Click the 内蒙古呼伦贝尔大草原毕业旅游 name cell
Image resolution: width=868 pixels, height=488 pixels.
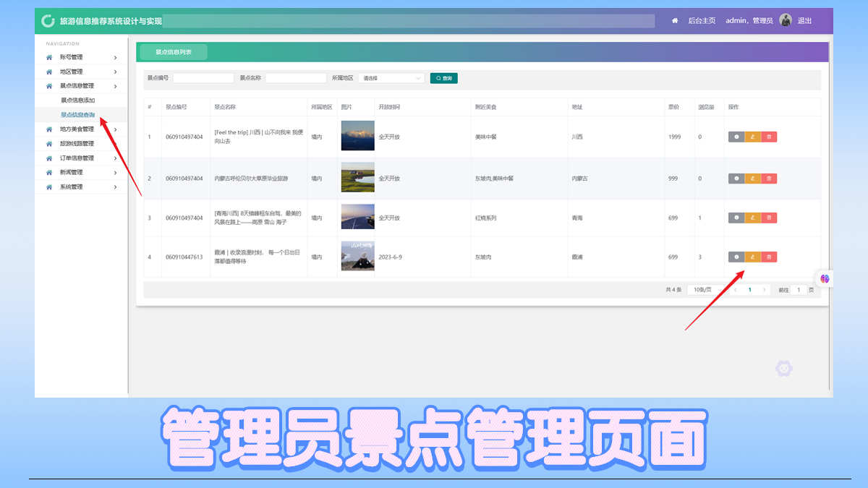click(x=251, y=178)
